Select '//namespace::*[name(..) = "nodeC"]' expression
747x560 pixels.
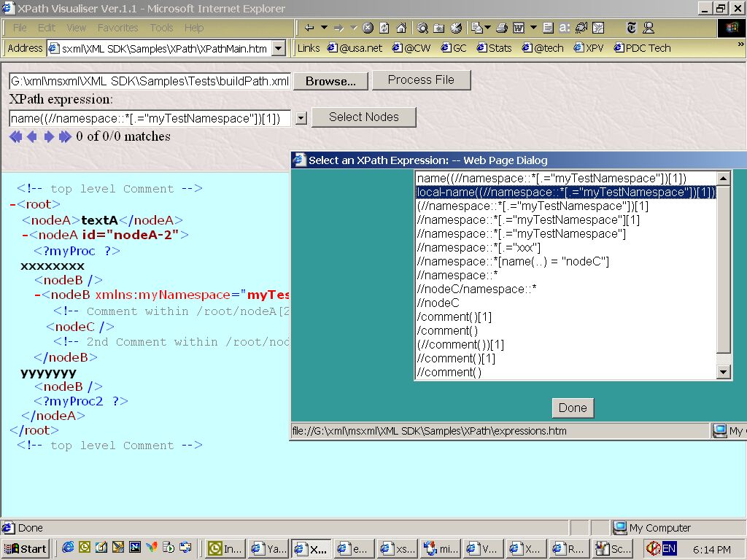566,262
